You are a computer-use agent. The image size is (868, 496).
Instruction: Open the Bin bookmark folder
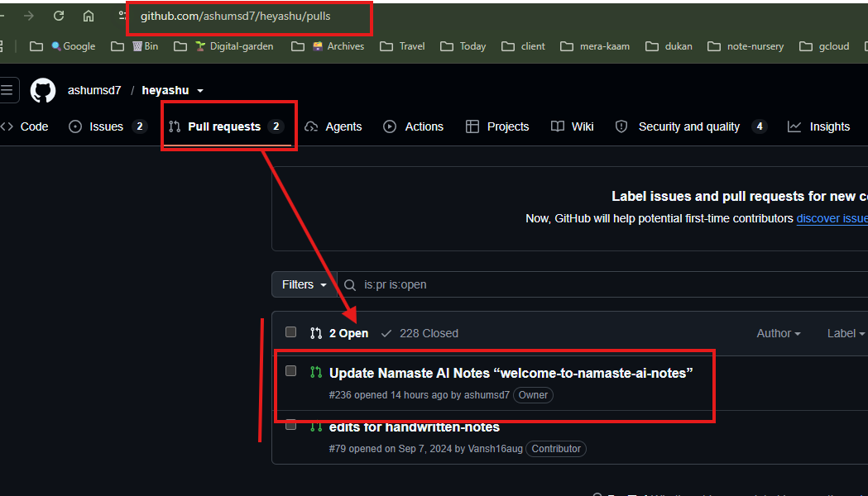point(135,46)
